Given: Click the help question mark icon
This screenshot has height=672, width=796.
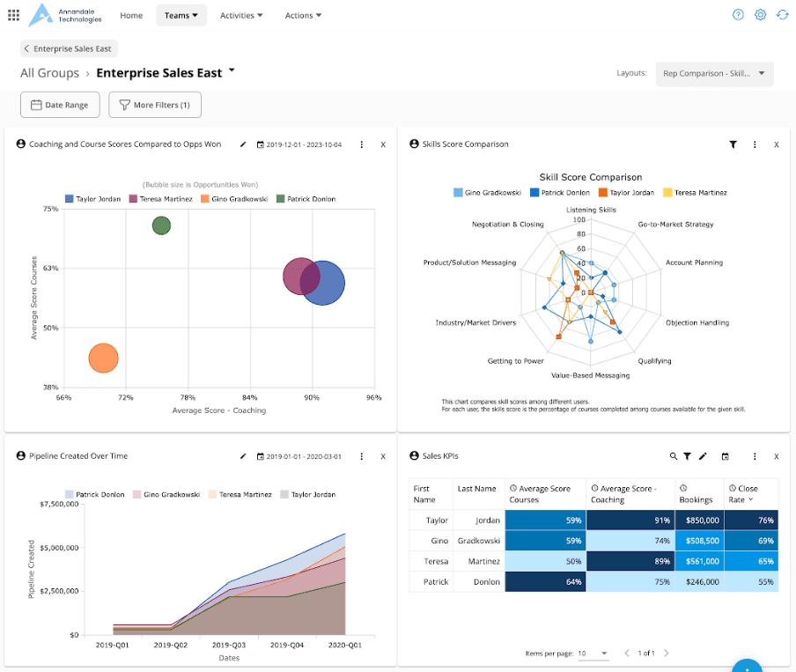Looking at the screenshot, I should point(738,15).
